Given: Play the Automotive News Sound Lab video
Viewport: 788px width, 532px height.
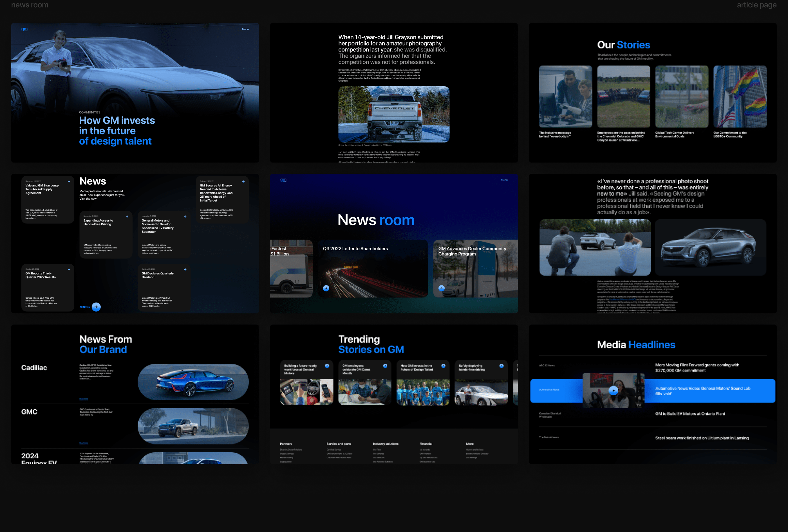Looking at the screenshot, I should point(614,390).
